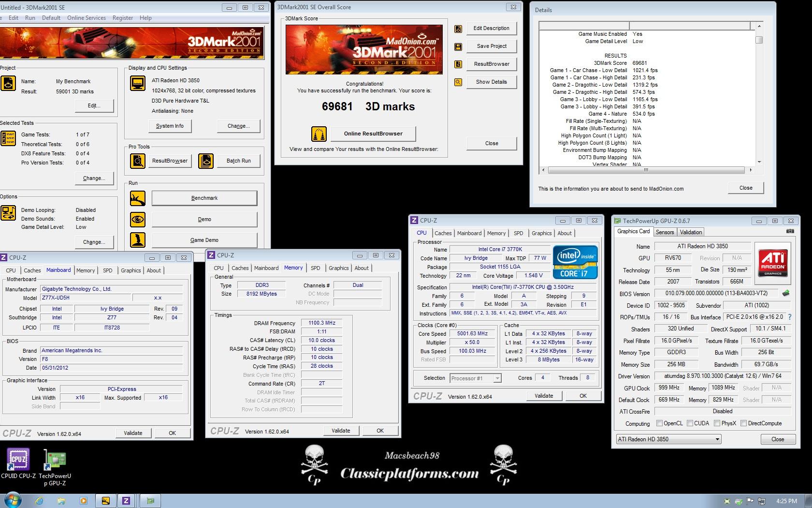Click the Show Details magnifier icon
Screen dimensions: 812x508
[458, 82]
